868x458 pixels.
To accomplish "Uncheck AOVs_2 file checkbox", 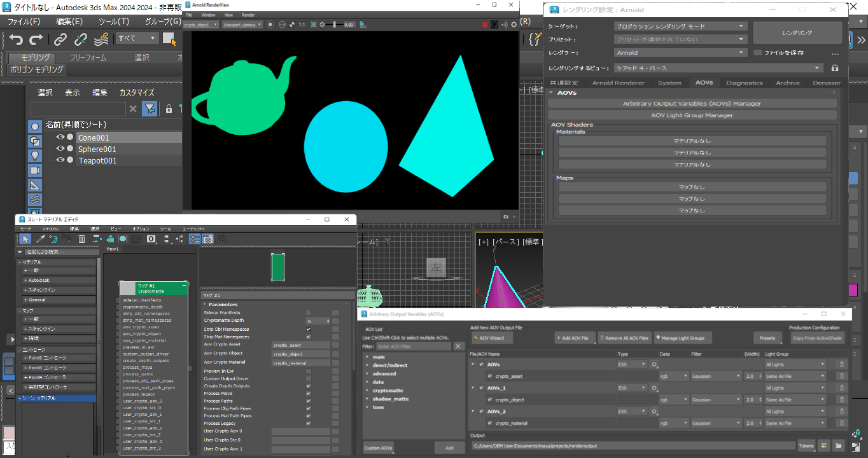I will tap(482, 412).
